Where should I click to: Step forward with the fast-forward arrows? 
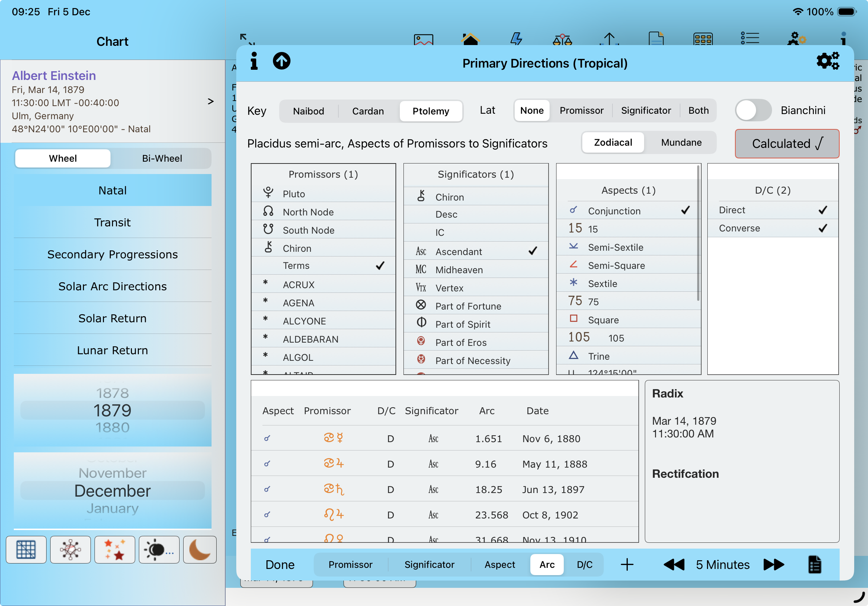click(x=773, y=565)
